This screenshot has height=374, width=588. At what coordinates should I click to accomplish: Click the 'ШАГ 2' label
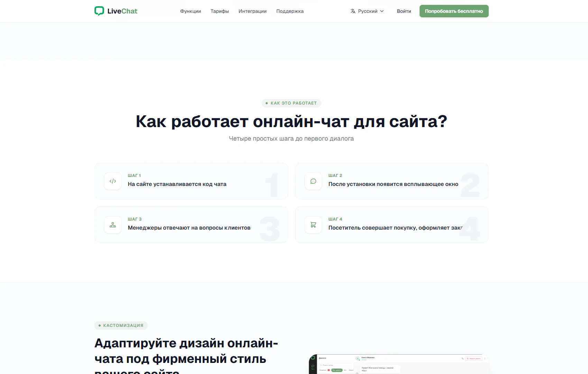tap(335, 176)
